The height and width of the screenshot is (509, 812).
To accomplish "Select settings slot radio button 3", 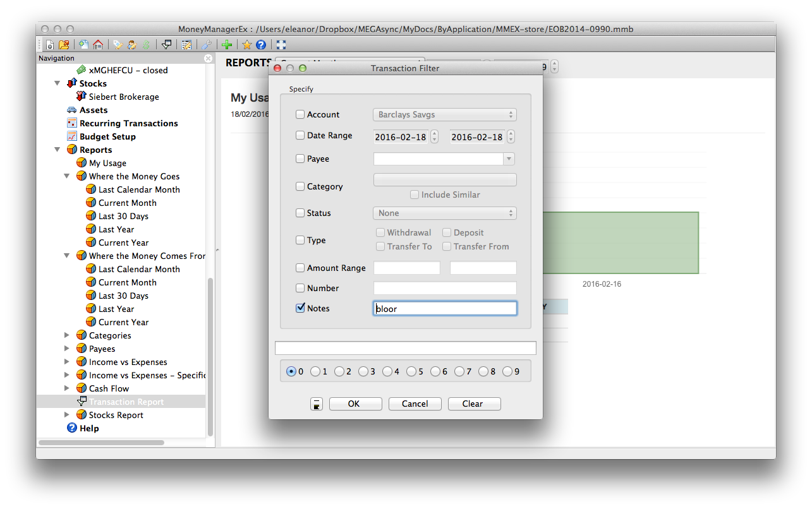I will (x=363, y=371).
